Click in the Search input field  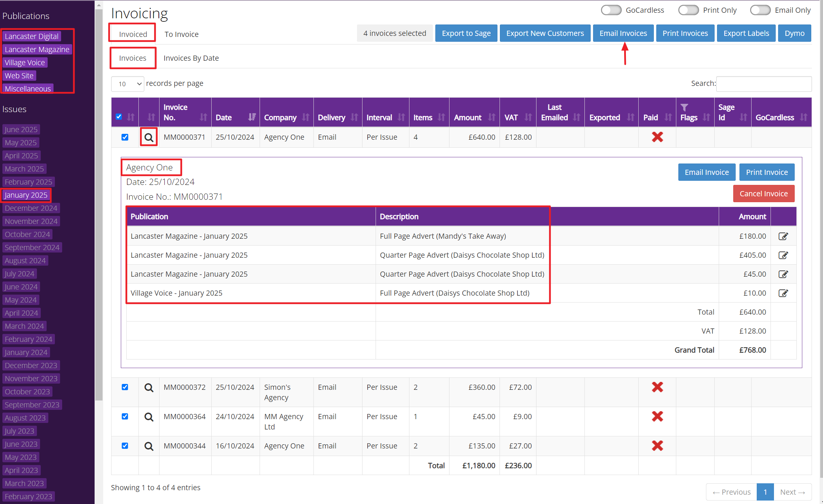(764, 84)
